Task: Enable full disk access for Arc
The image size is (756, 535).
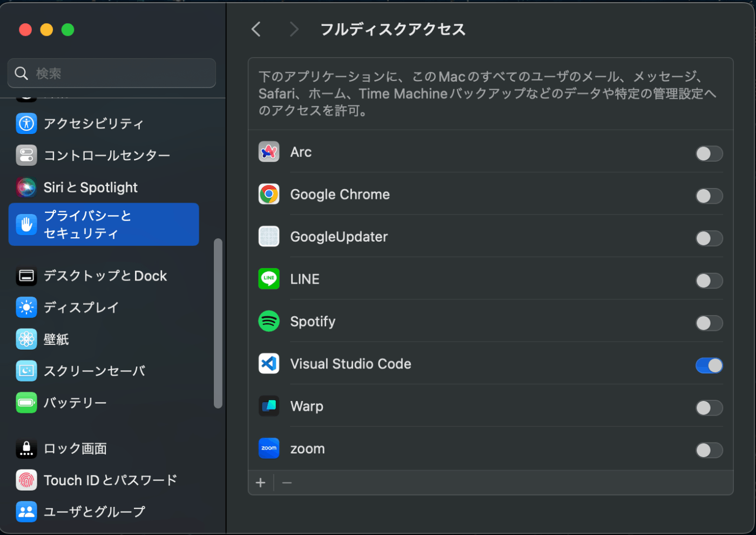Action: tap(709, 153)
